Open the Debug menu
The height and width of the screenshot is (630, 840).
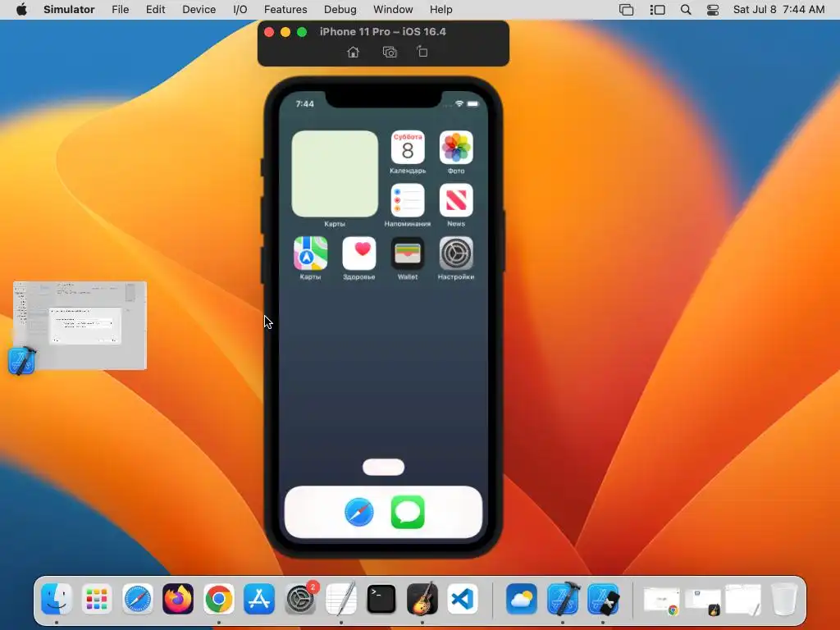tap(340, 10)
